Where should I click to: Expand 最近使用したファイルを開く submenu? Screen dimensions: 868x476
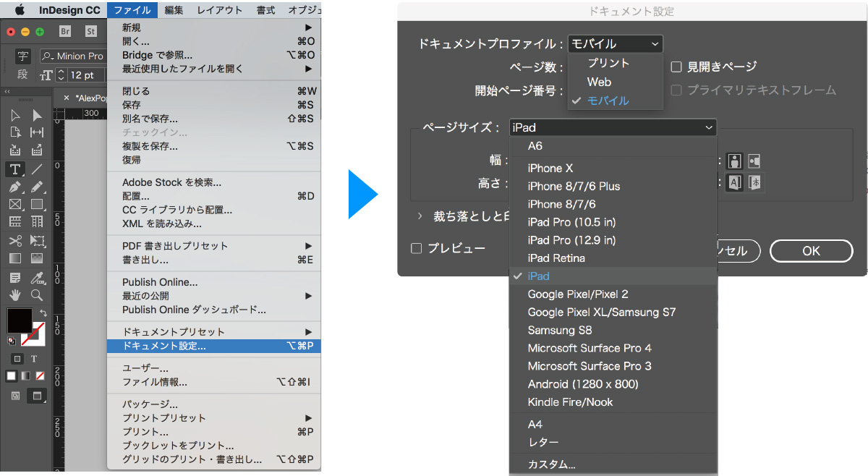pyautogui.click(x=213, y=69)
